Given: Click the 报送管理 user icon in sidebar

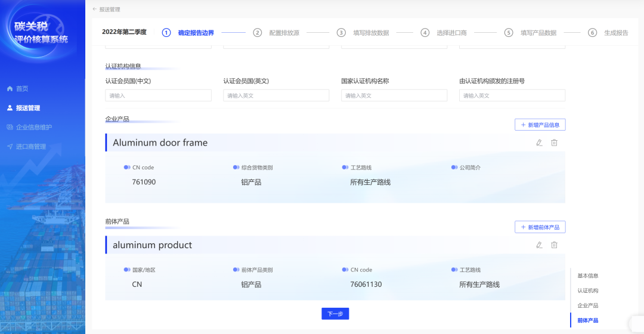Looking at the screenshot, I should pyautogui.click(x=10, y=107).
